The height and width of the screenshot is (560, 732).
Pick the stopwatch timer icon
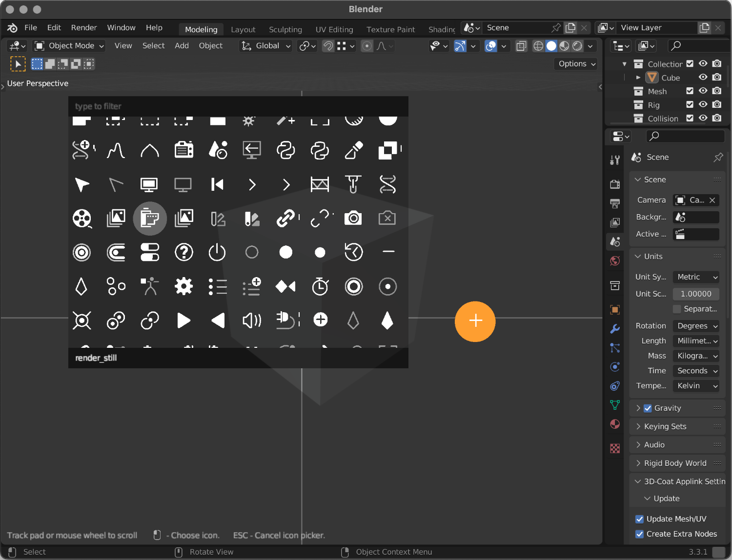coord(320,286)
